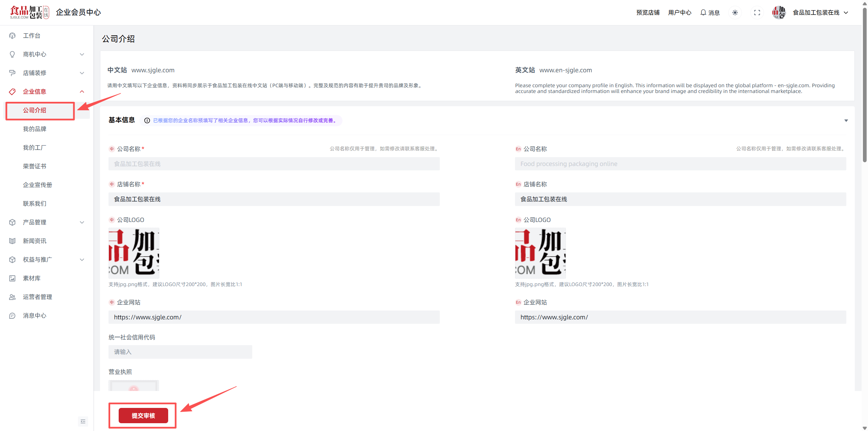Open 工作台 dashboard from sidebar
Screen dimensions: 868x431
tap(32, 36)
